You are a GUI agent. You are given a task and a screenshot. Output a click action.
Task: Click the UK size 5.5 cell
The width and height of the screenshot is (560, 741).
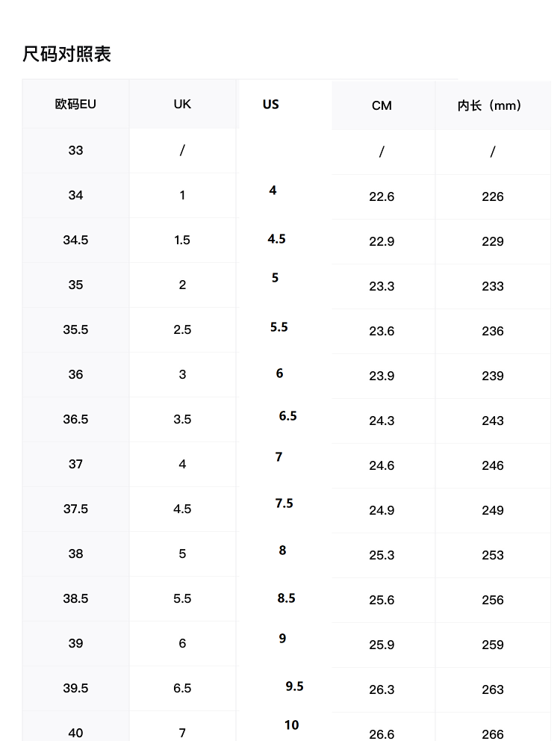pos(182,598)
